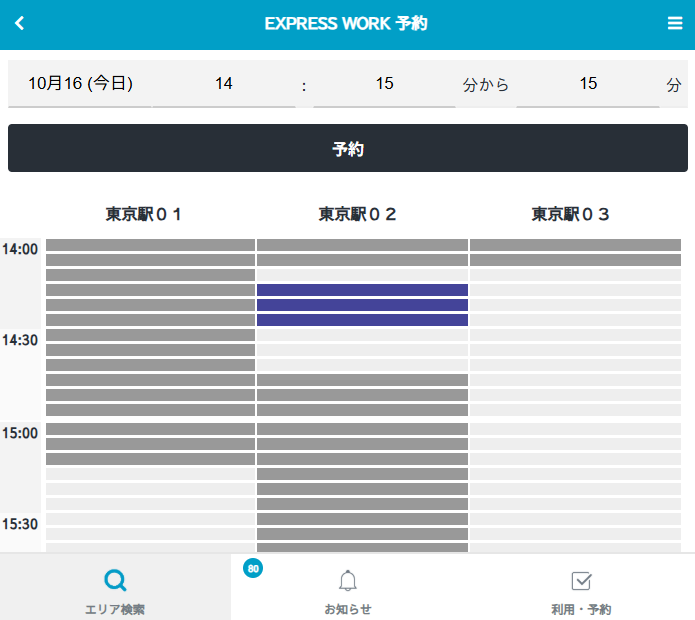The image size is (695, 620).
Task: Open the date dropdown showing 10月16
Action: coord(80,84)
